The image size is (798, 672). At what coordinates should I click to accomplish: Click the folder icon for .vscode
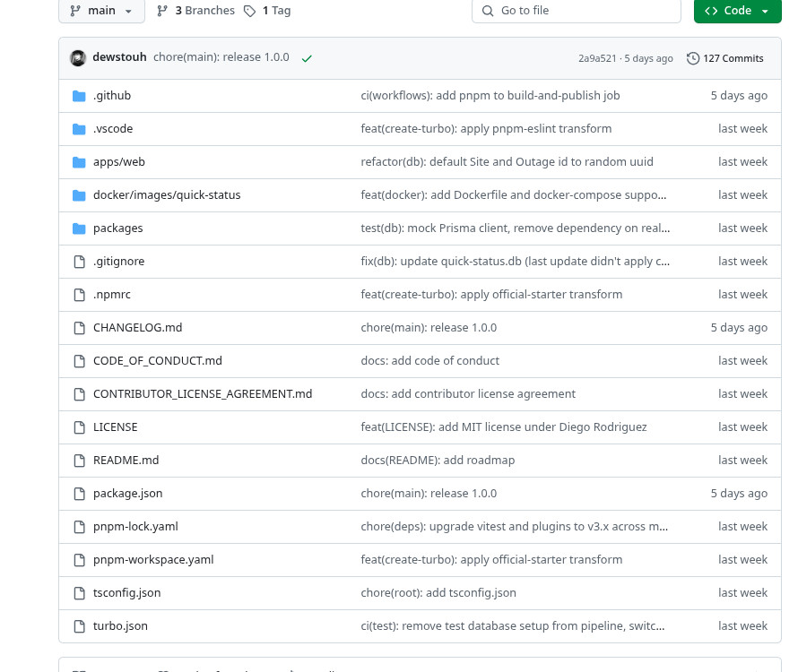click(79, 129)
